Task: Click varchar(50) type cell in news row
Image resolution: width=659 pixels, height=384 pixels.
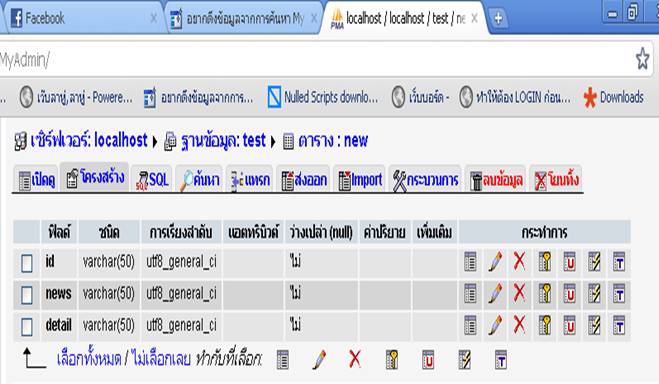Action: 108,294
